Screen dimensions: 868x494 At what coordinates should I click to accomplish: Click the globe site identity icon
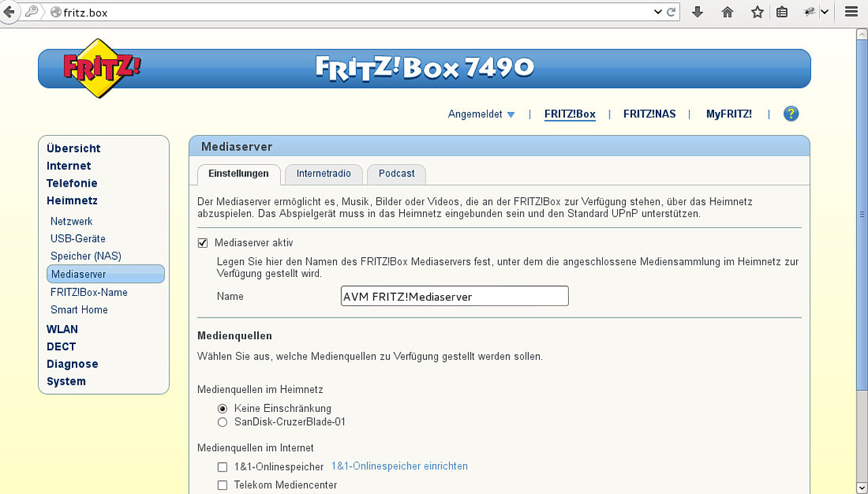click(x=56, y=12)
